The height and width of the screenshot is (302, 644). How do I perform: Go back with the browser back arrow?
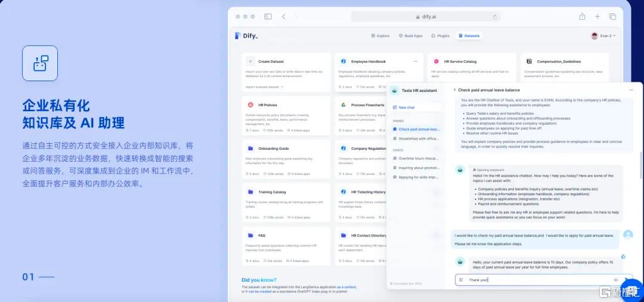coord(283,17)
